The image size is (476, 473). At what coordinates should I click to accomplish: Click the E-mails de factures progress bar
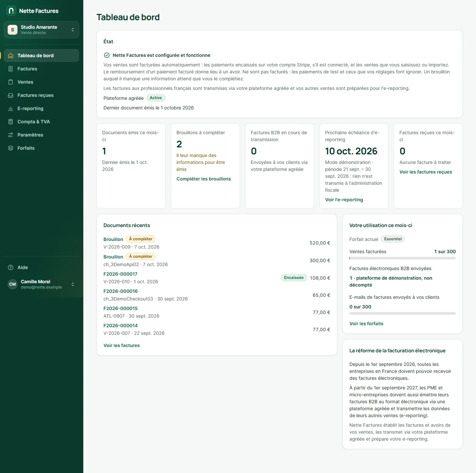(x=402, y=313)
